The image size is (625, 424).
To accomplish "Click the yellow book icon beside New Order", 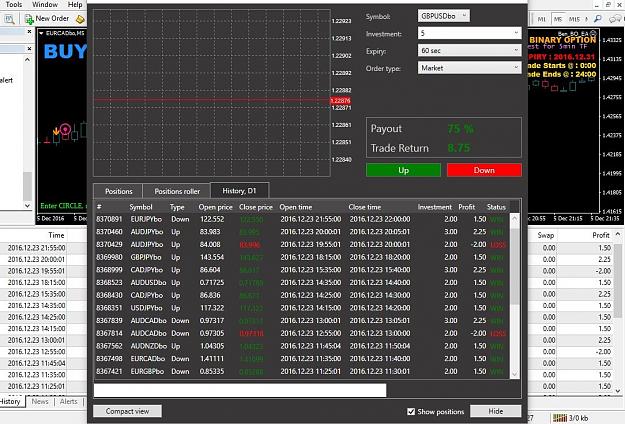I will click(80, 19).
